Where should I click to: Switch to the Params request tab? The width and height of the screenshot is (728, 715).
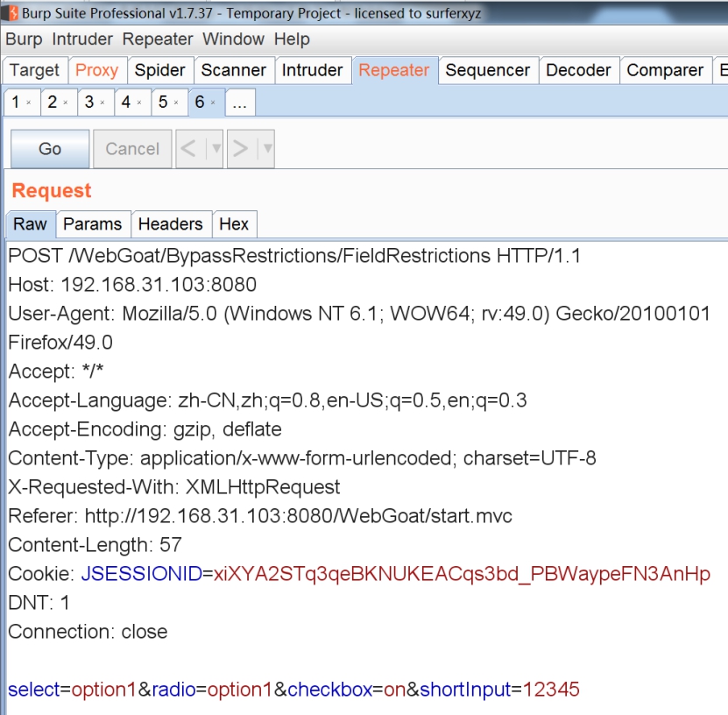tap(92, 224)
